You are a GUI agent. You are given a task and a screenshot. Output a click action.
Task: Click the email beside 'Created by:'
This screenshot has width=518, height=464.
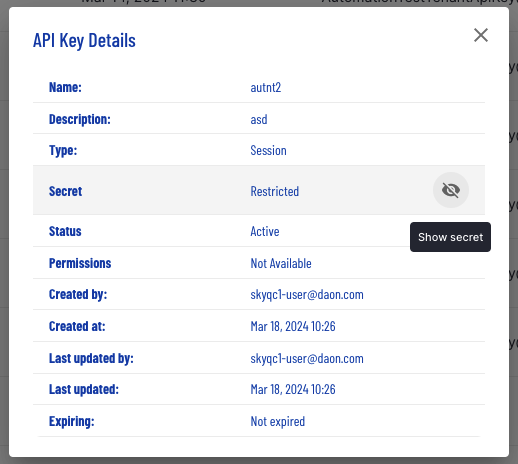[x=307, y=295]
